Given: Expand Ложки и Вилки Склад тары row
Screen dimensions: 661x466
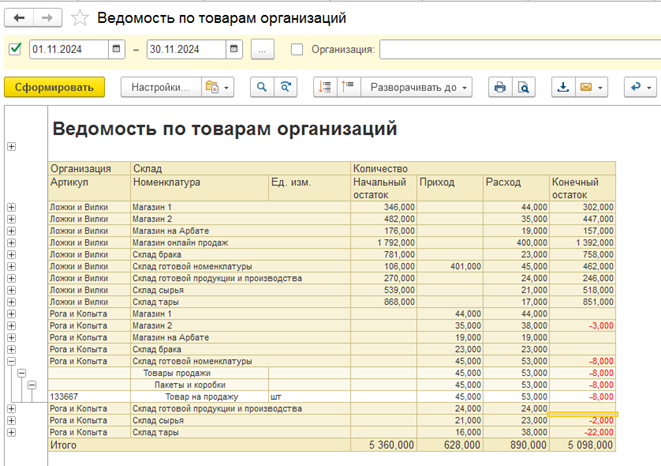Looking at the screenshot, I should coord(11,302).
